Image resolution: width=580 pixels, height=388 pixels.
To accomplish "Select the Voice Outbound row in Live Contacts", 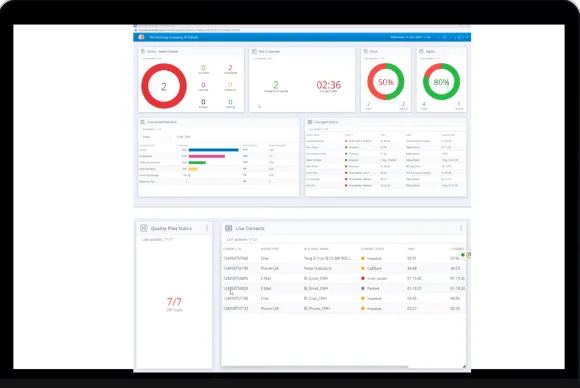I will (344, 268).
